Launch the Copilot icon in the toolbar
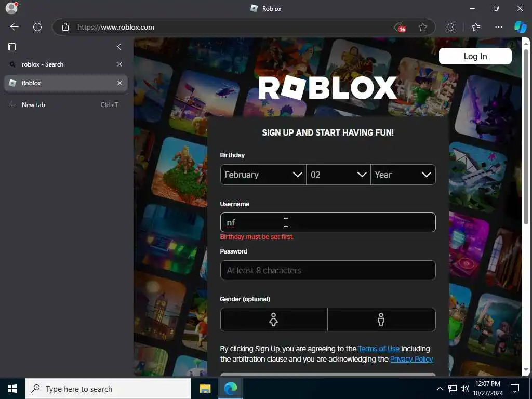Image resolution: width=532 pixels, height=399 pixels. [x=521, y=27]
